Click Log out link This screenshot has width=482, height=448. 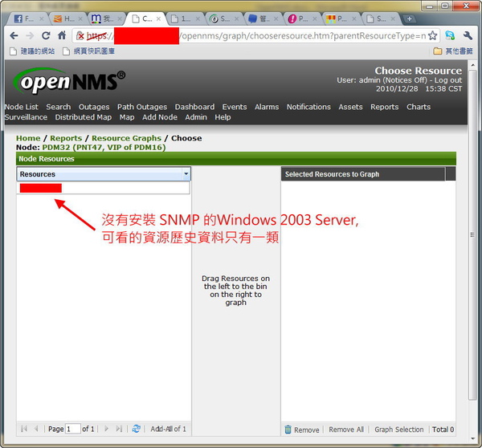click(x=448, y=80)
